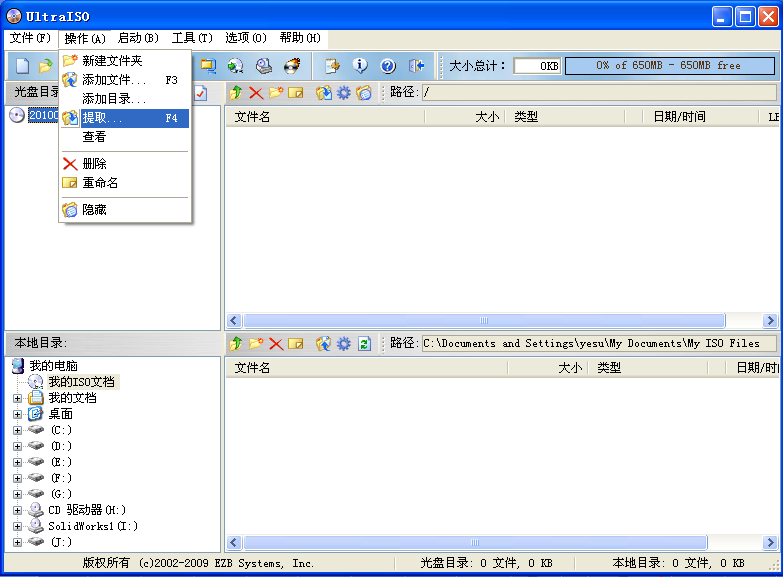The image size is (783, 577).
Task: Click the notepad-with-arrow icon in main toolbar
Action: (332, 65)
